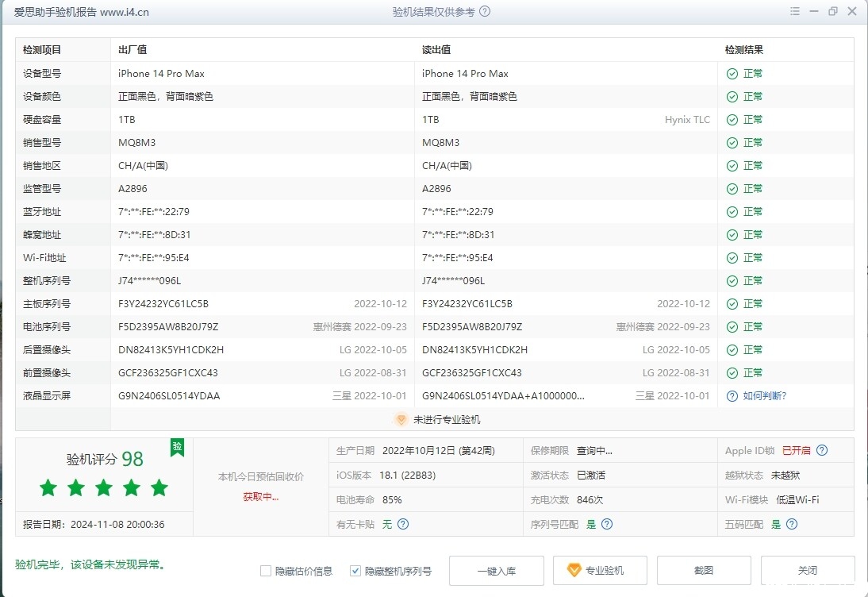Click the help icon next to Apple ID锁
The image size is (868, 597).
[822, 450]
